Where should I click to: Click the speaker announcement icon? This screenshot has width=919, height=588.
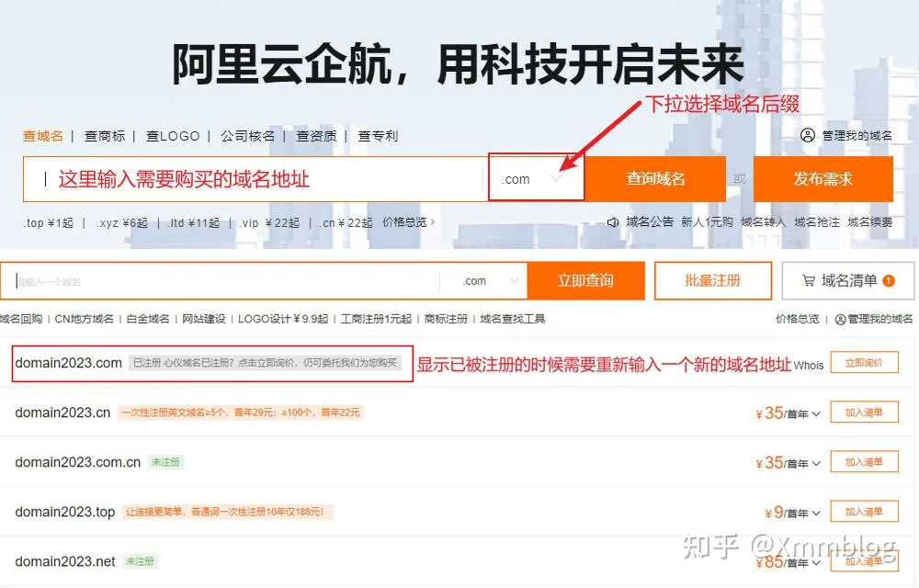612,222
